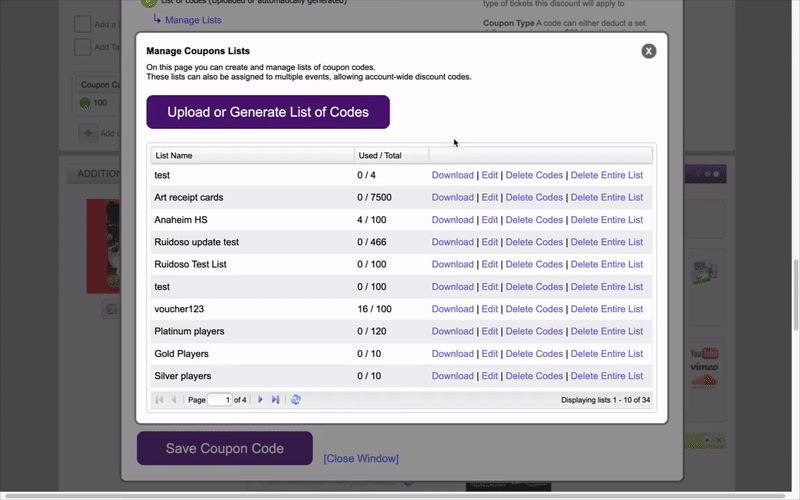Jump to last page of lists
Viewport: 800px width, 500px height.
(275, 399)
